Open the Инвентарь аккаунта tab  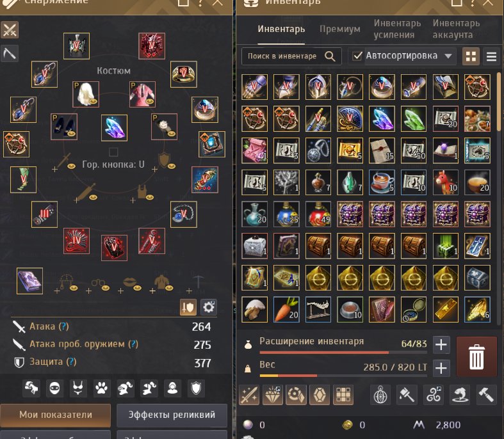456,29
